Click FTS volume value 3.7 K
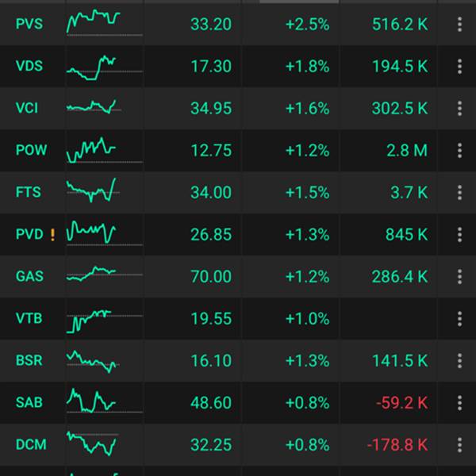This screenshot has width=476, height=476. (409, 193)
